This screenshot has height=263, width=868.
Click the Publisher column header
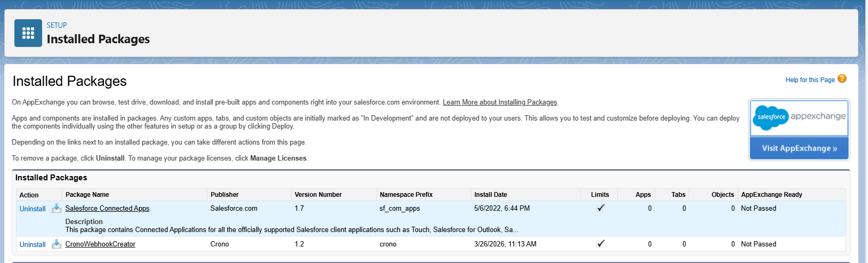point(224,195)
